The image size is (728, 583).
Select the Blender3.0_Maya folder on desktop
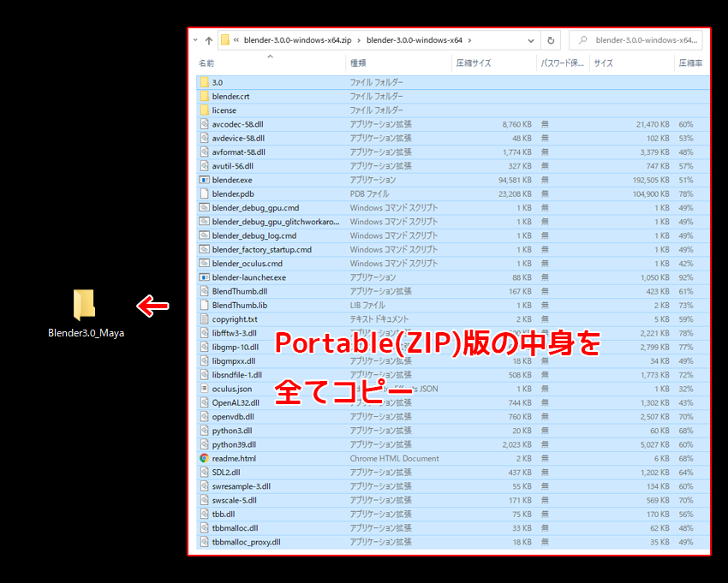tap(85, 306)
